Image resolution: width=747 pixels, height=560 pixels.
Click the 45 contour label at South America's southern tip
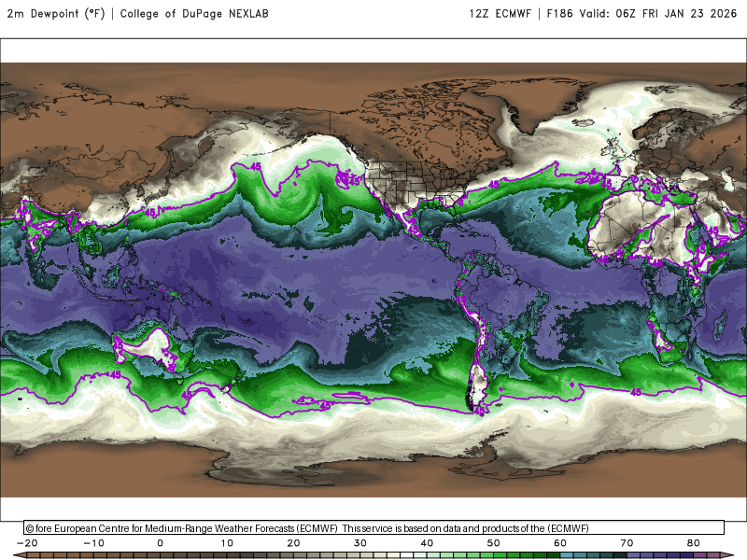tap(480, 410)
